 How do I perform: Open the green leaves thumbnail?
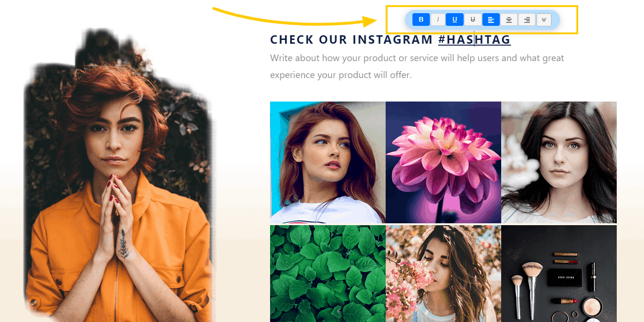328,274
